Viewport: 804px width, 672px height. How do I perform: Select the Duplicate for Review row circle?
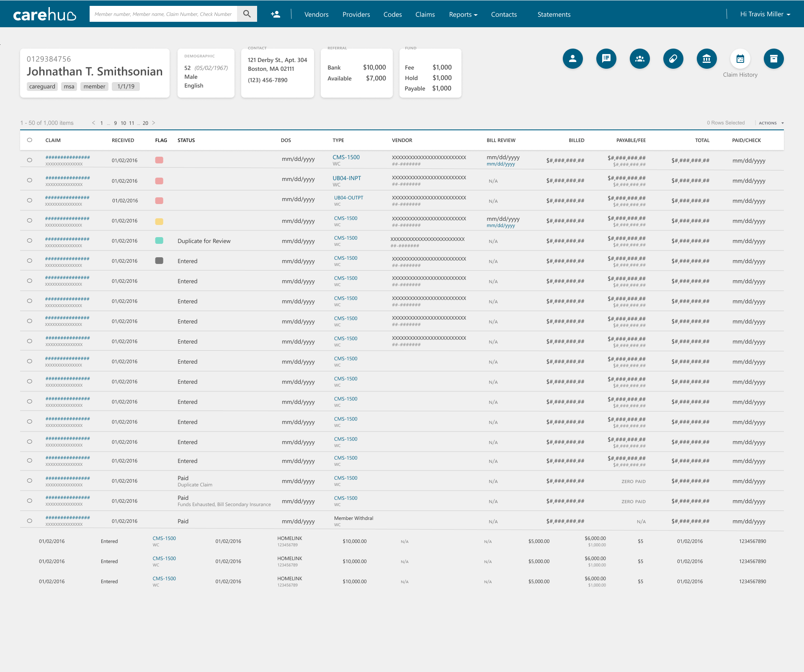(x=29, y=240)
